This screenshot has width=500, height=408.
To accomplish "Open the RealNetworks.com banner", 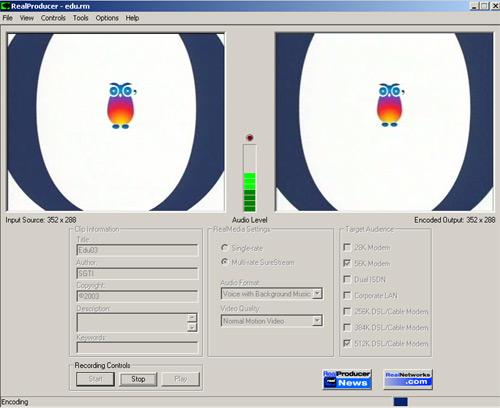I will [x=408, y=379].
